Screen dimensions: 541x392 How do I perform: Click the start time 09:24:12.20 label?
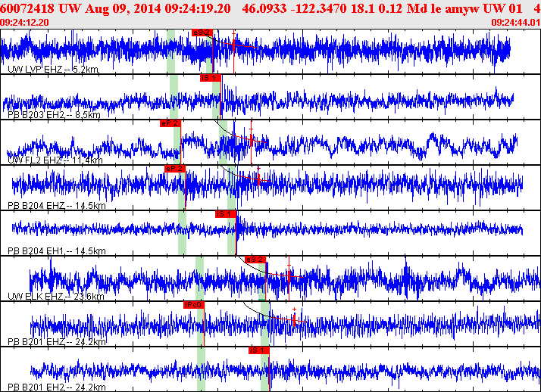click(24, 23)
